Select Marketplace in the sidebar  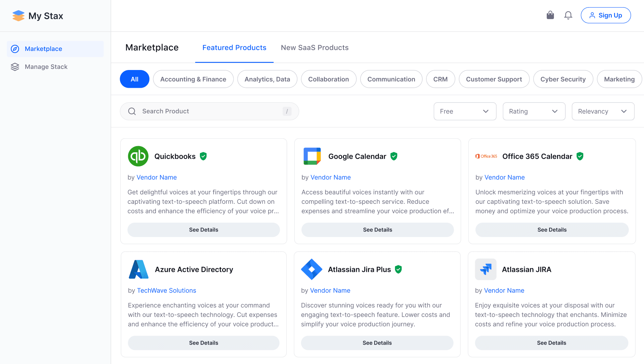(55, 49)
